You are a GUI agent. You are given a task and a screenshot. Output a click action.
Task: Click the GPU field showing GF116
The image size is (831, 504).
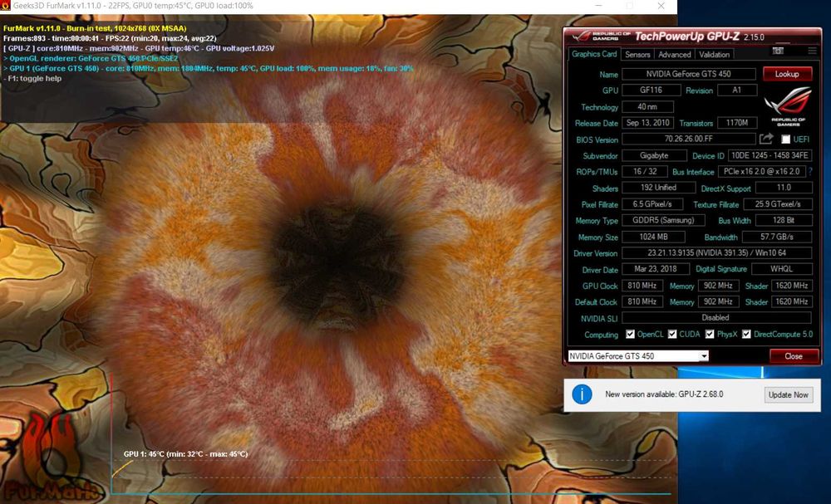pyautogui.click(x=651, y=90)
